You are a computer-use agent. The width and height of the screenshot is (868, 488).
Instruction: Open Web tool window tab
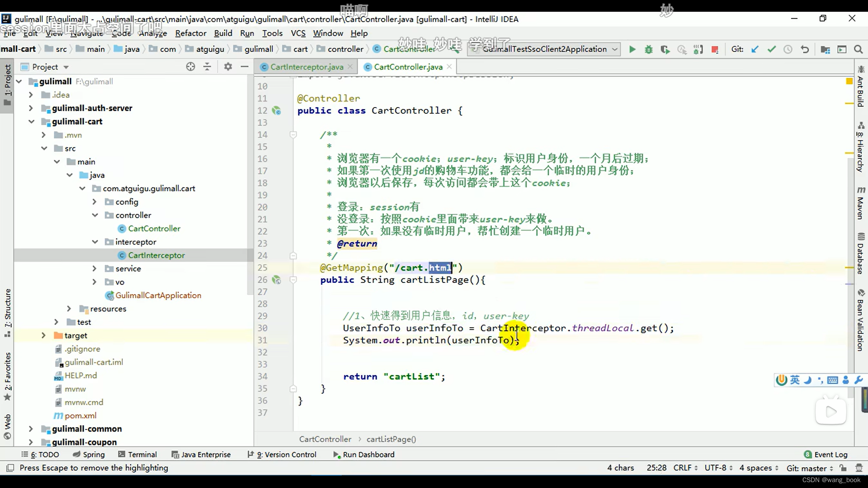pos(8,427)
